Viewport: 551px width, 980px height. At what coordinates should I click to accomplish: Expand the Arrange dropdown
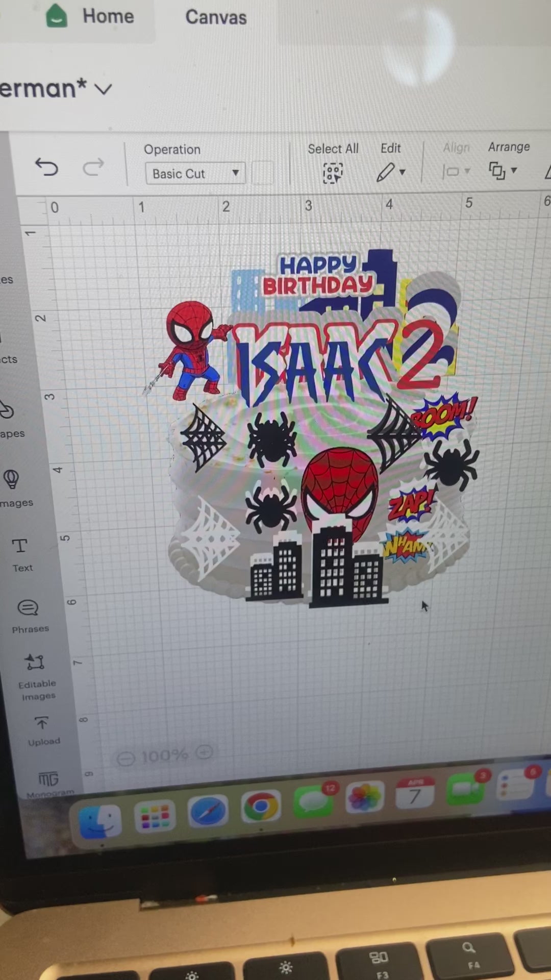[x=503, y=170]
